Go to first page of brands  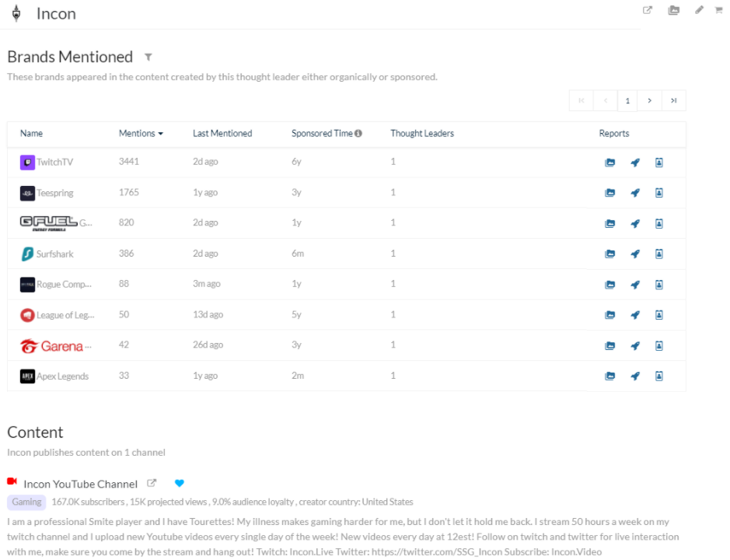pos(581,100)
